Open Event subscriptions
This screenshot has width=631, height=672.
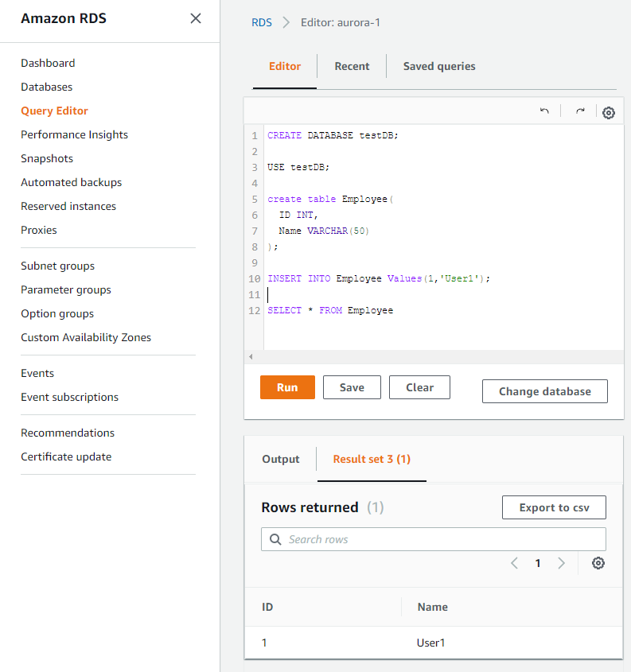click(70, 398)
